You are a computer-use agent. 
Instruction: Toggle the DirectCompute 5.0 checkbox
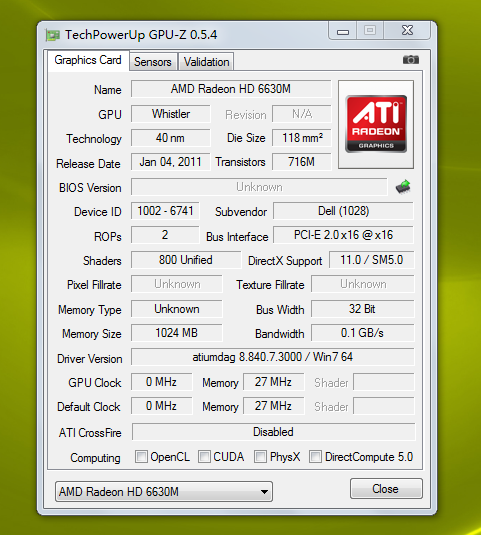click(315, 457)
